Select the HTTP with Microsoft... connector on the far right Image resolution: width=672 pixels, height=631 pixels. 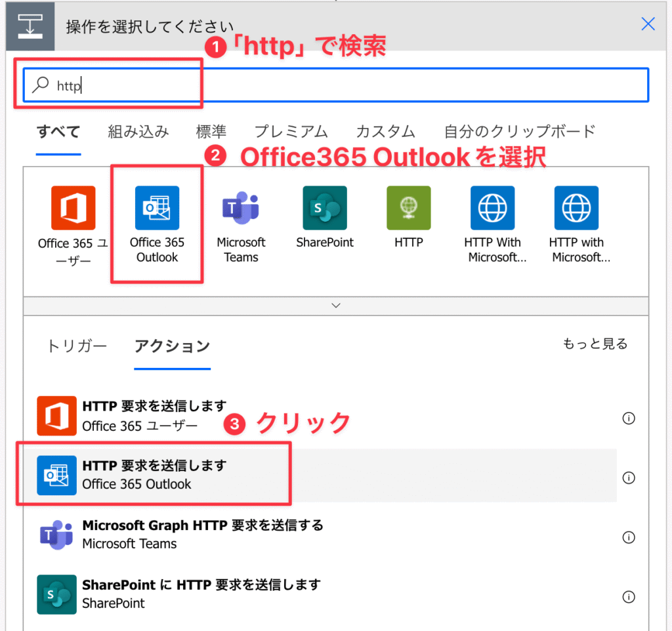[x=576, y=208]
